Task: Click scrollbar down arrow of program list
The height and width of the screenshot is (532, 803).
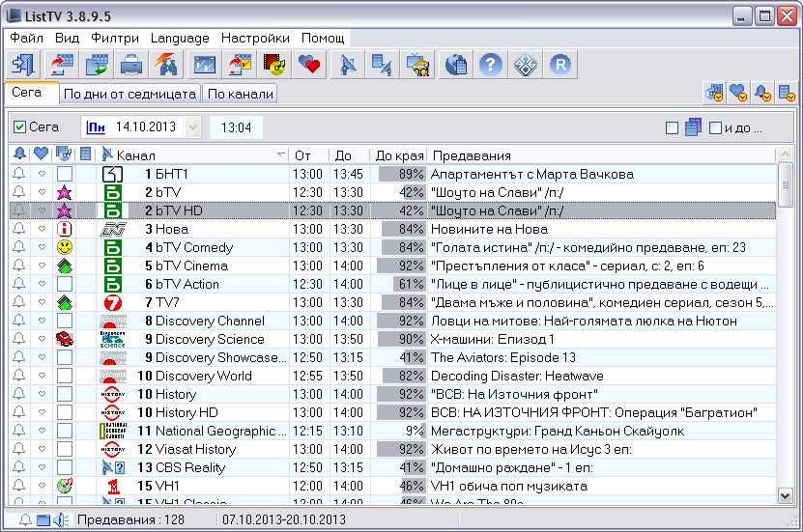Action: (785, 494)
